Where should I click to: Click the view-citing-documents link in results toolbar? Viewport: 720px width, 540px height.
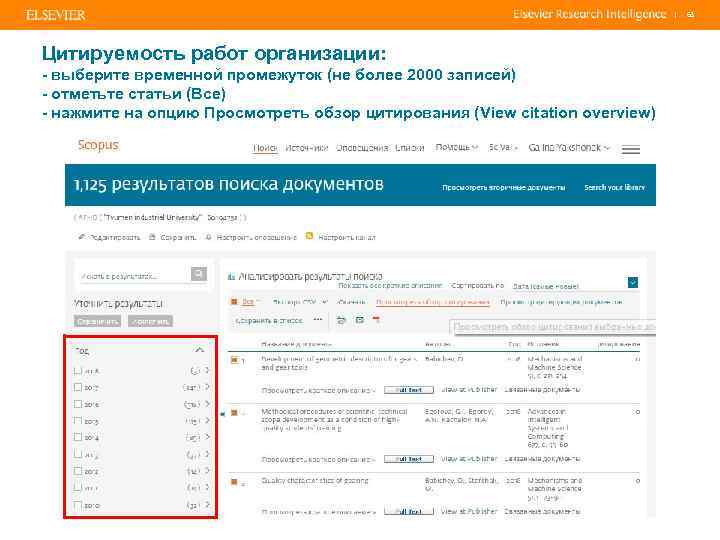pyautogui.click(x=561, y=302)
